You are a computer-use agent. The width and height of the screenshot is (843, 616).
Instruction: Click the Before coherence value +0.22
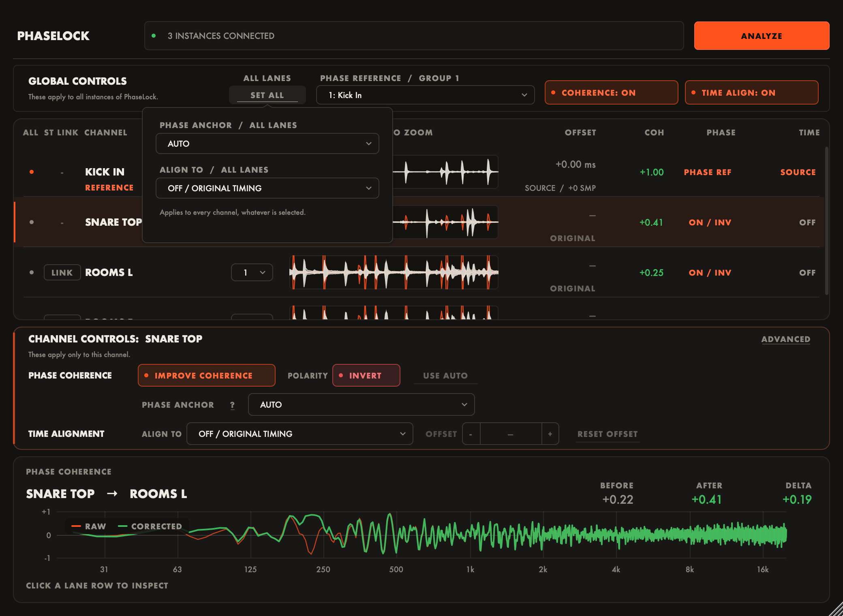618,499
